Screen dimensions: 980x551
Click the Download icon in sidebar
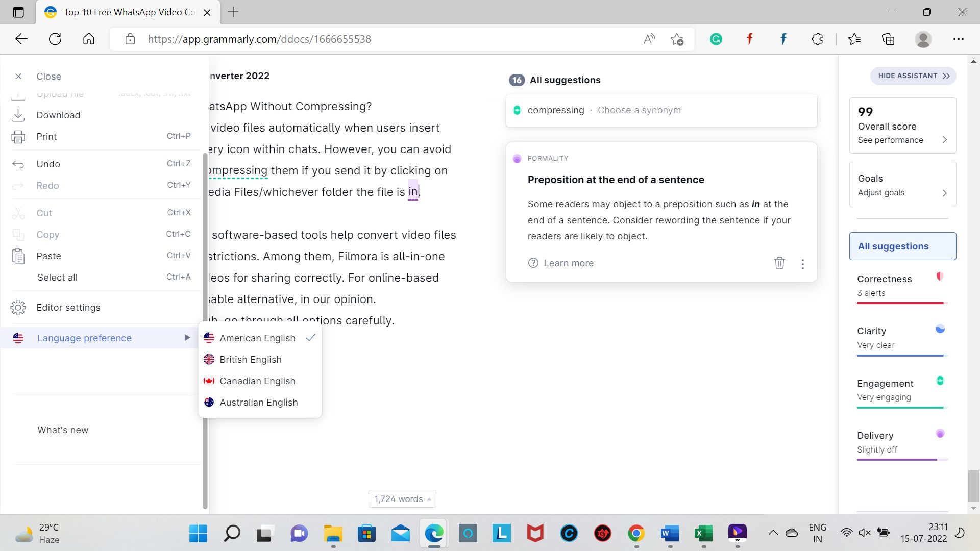click(18, 114)
